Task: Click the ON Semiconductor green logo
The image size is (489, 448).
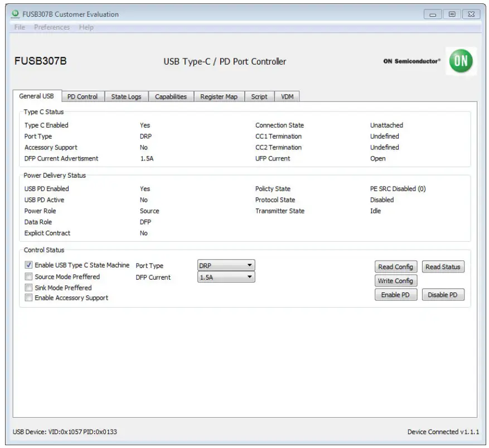Action: coord(461,61)
